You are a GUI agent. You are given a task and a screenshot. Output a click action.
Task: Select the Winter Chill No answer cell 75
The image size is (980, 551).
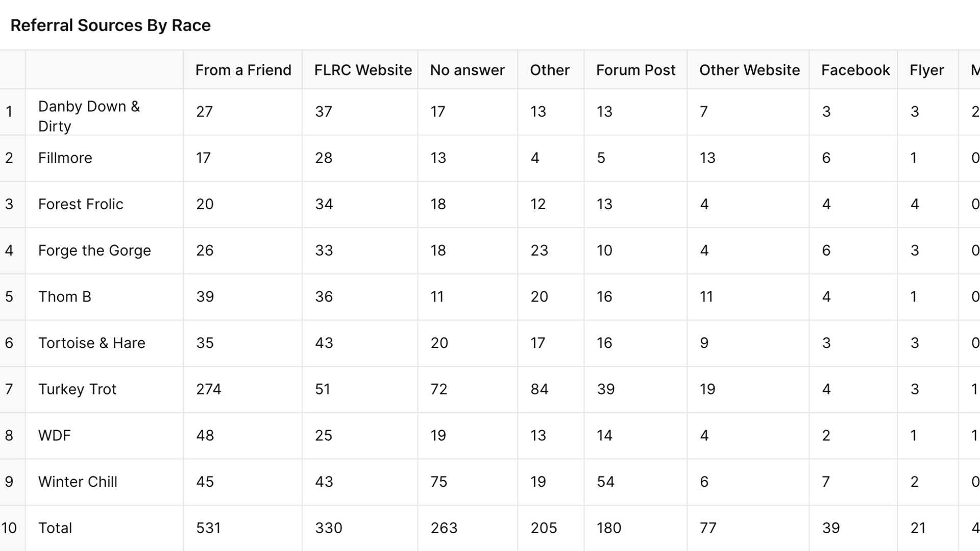coord(439,482)
